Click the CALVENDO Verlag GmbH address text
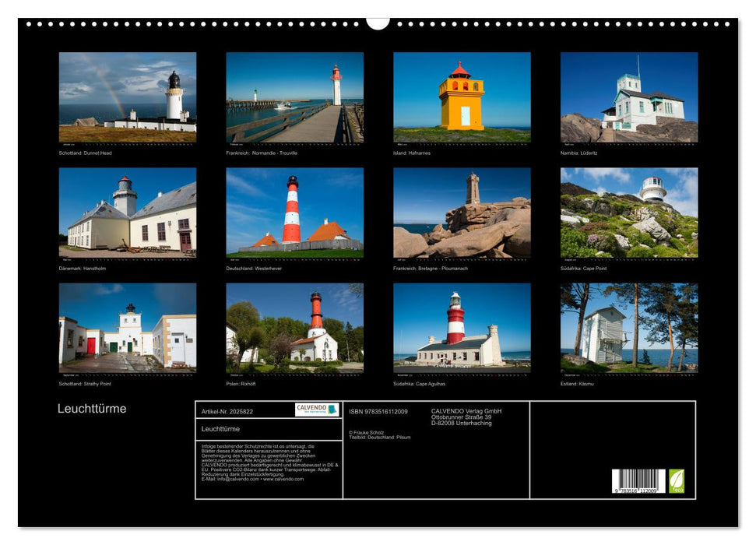 (466, 417)
